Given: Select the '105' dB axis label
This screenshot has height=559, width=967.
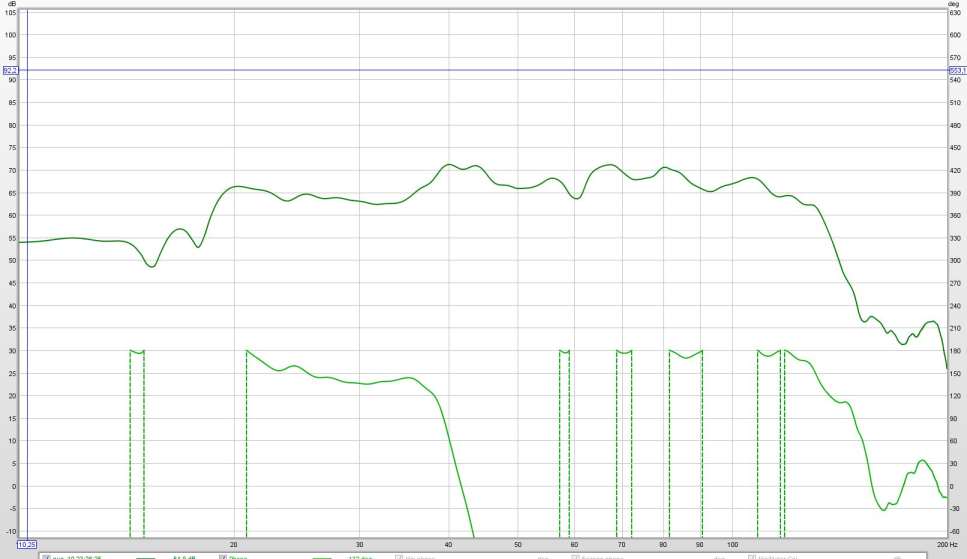Looking at the screenshot, I should 10,12.
